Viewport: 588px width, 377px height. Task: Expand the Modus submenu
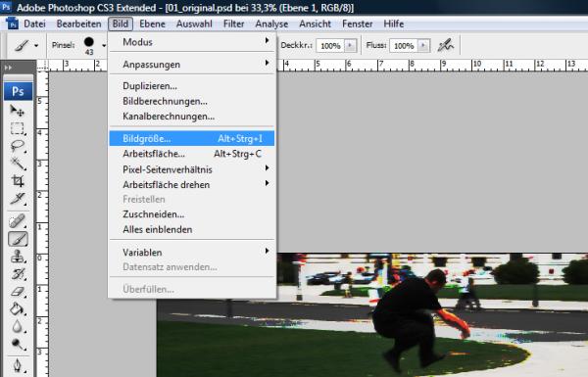192,42
